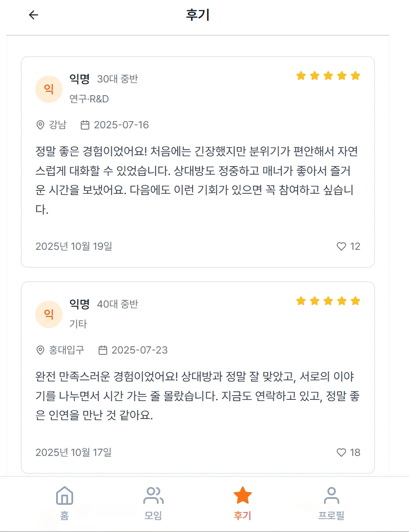The height and width of the screenshot is (532, 409).
Task: Tap the 후기 star icon in bottom bar
Action: [242, 494]
